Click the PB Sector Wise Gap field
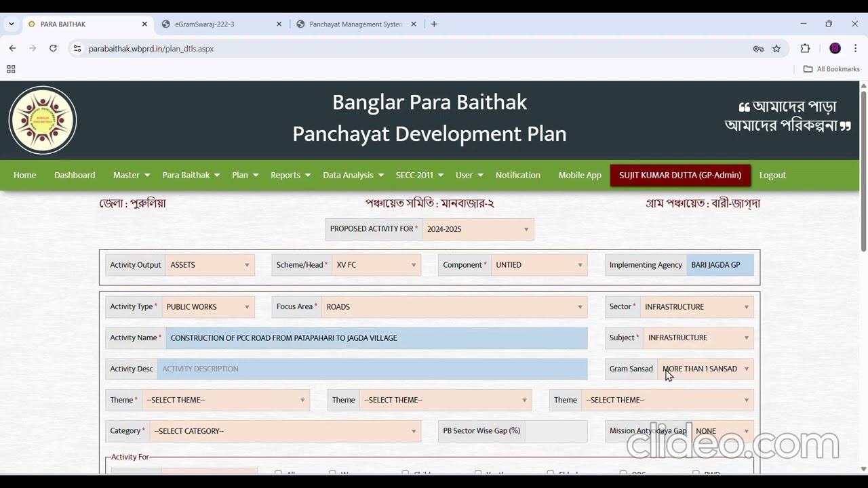Viewport: 868px width, 488px height. click(556, 431)
